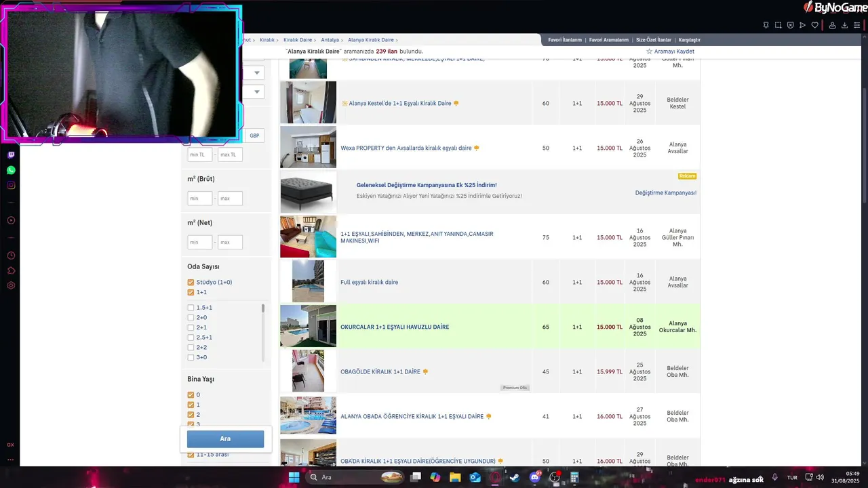Click the max TL price field
The height and width of the screenshot is (488, 868).
(230, 155)
